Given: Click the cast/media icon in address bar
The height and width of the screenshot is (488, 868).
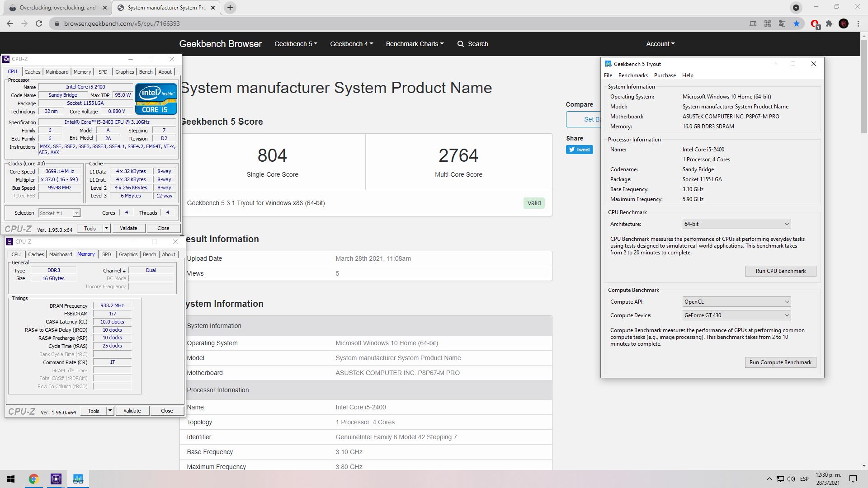Looking at the screenshot, I should (753, 23).
